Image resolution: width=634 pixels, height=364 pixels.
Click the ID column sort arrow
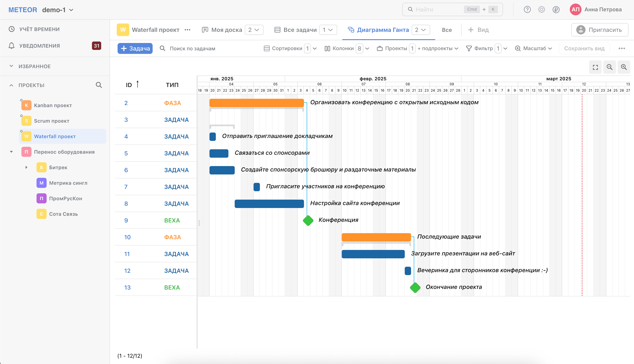138,84
